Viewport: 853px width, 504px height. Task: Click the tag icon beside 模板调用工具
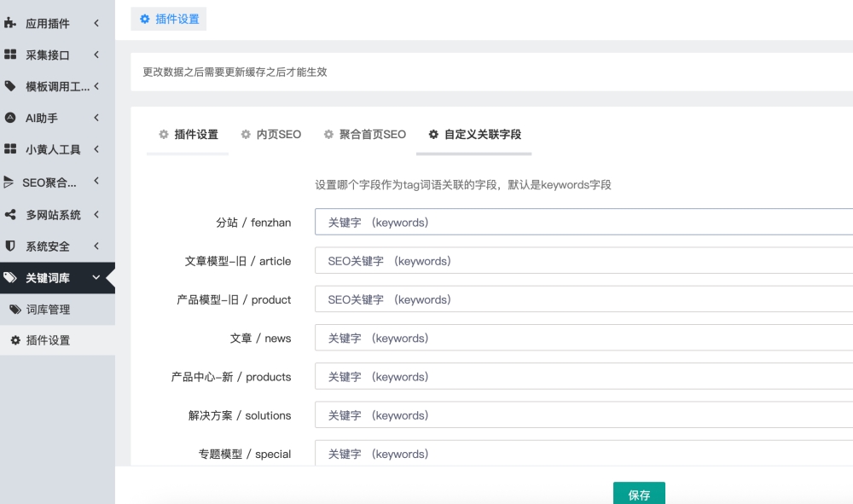click(10, 86)
